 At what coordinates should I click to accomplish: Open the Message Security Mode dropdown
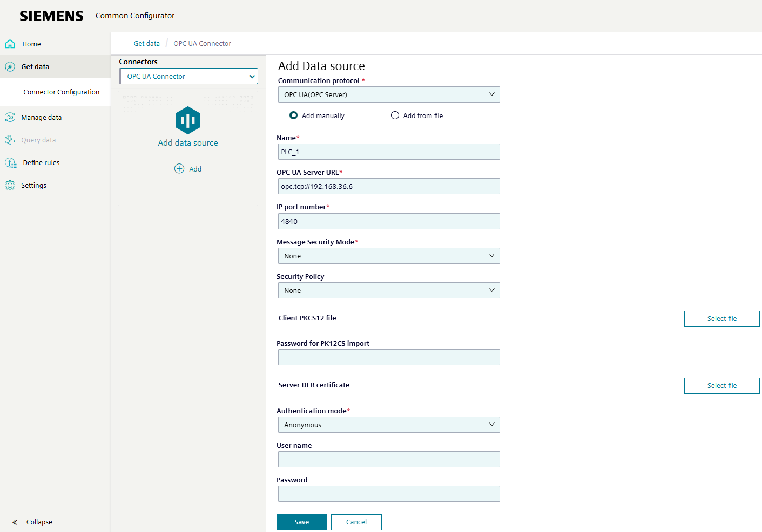pyautogui.click(x=389, y=256)
